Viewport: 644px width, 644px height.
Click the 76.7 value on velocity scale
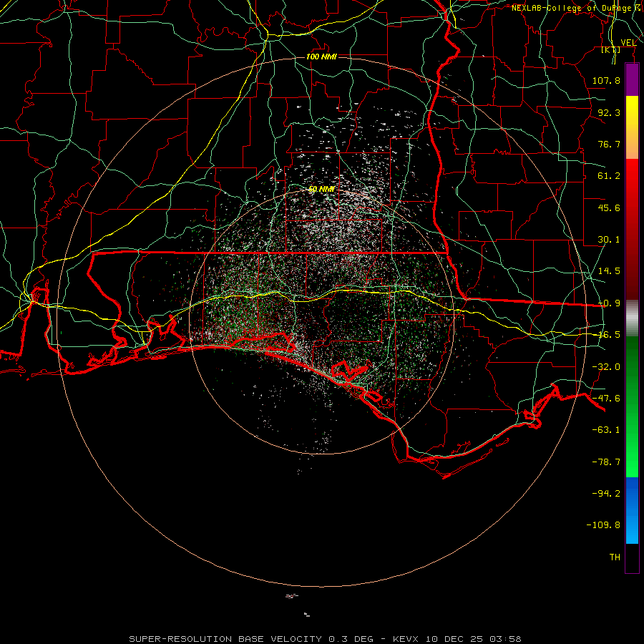(x=609, y=144)
